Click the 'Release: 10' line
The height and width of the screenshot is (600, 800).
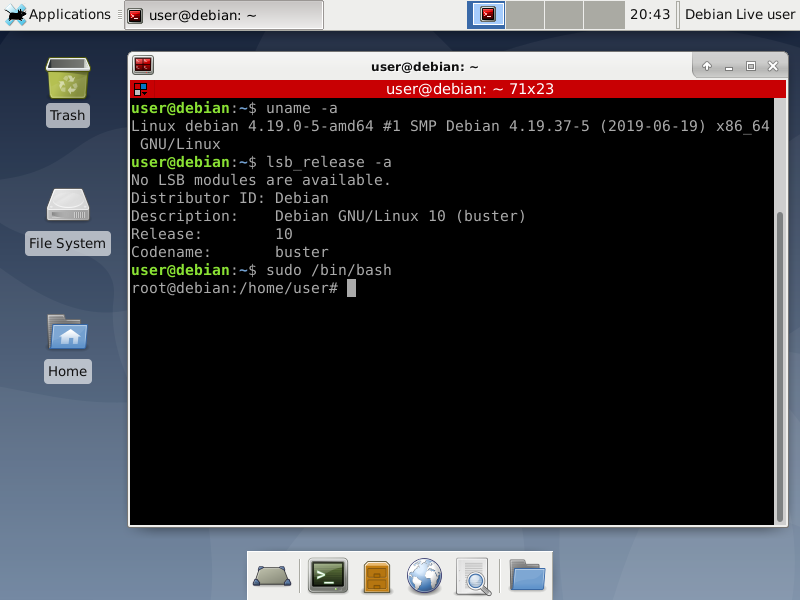(212, 234)
